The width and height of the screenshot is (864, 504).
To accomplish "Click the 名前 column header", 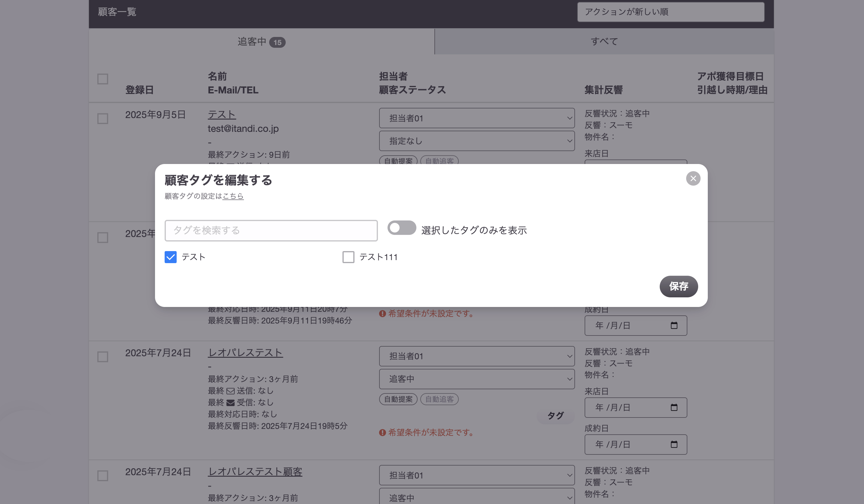I will point(218,76).
